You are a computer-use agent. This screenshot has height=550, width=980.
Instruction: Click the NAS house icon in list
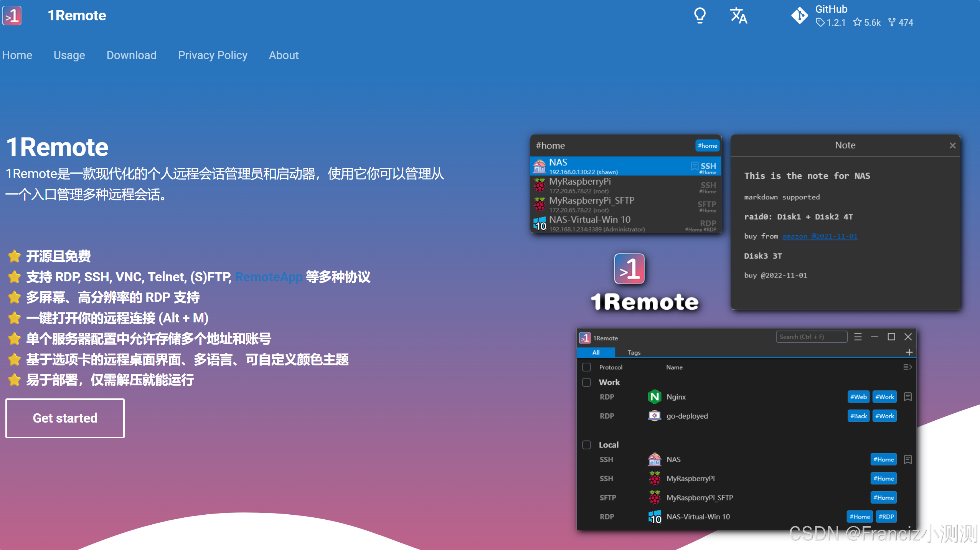(x=654, y=459)
